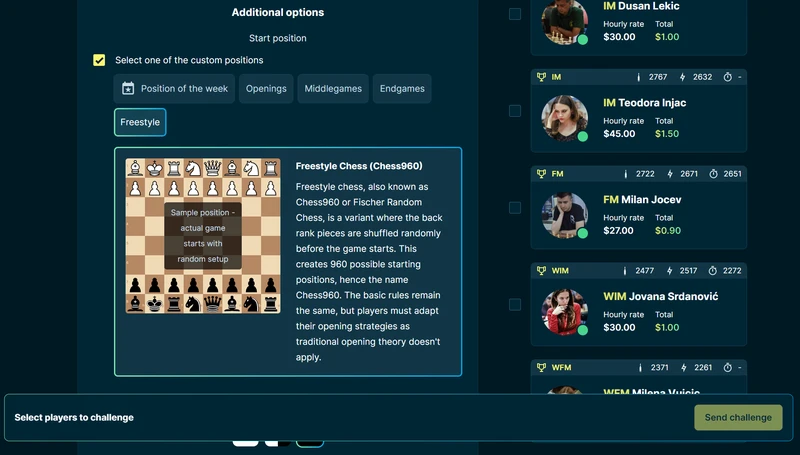Click the bullet timer icon beside 2651
This screenshot has height=455, width=800.
coord(713,174)
